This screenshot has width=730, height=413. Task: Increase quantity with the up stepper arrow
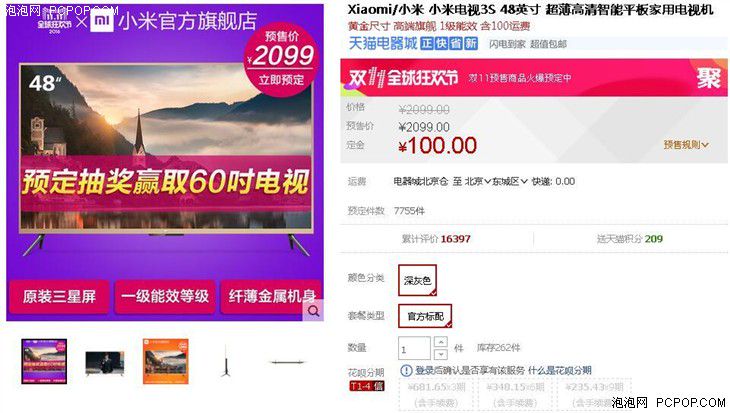coord(440,342)
